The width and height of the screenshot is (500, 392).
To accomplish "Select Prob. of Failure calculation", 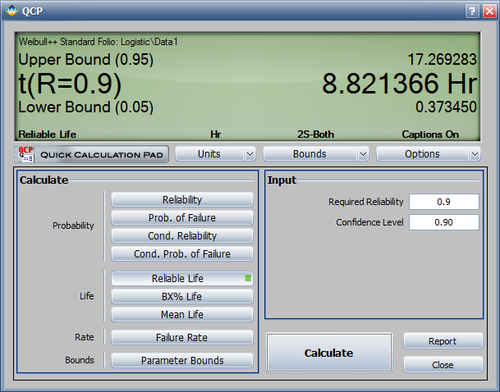I will pyautogui.click(x=182, y=218).
